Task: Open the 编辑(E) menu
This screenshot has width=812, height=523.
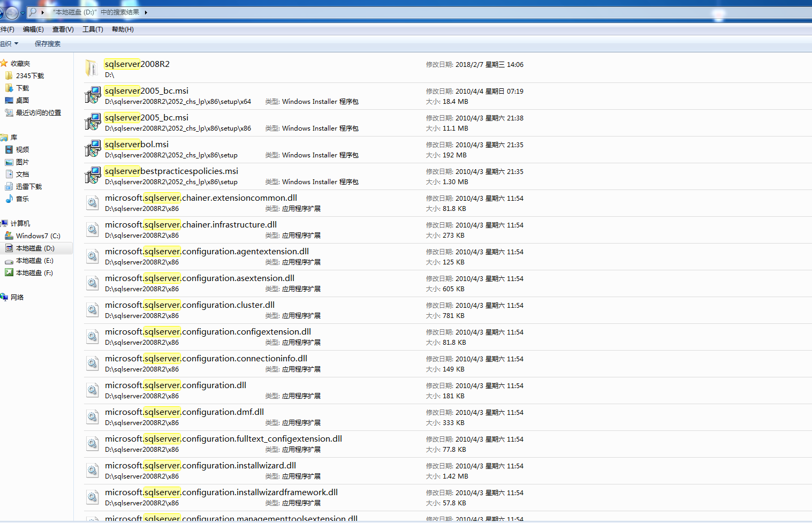Action: (33, 29)
